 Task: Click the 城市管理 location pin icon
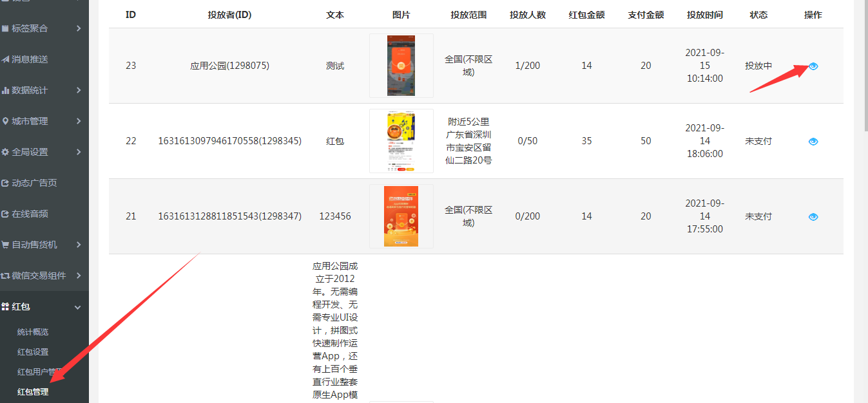(6, 121)
